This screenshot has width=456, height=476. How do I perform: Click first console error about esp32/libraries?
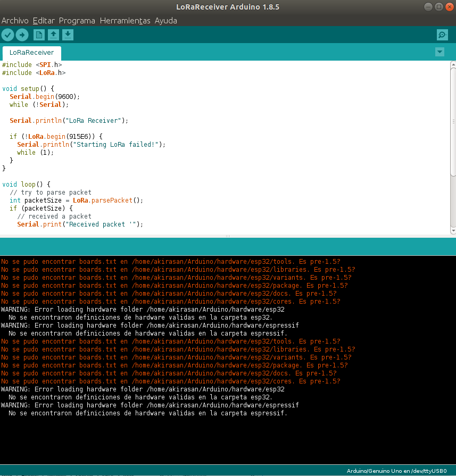[x=178, y=270]
